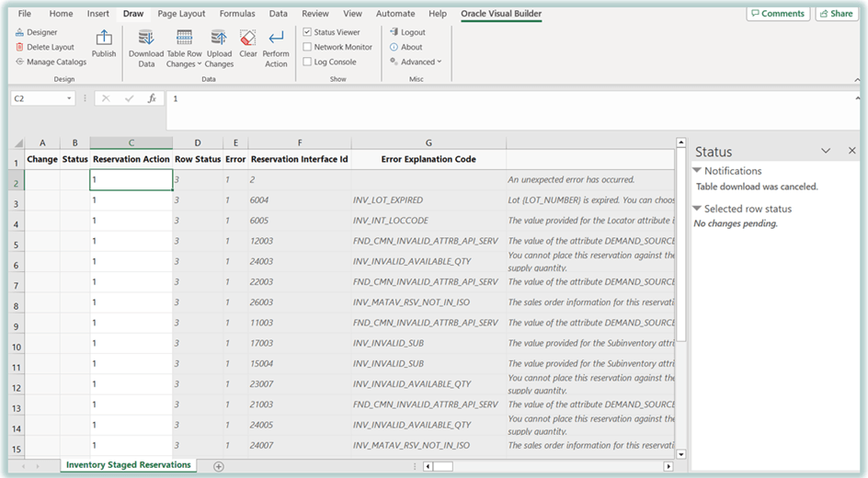Click the Upload Changes icon
This screenshot has width=868, height=478.
(219, 38)
